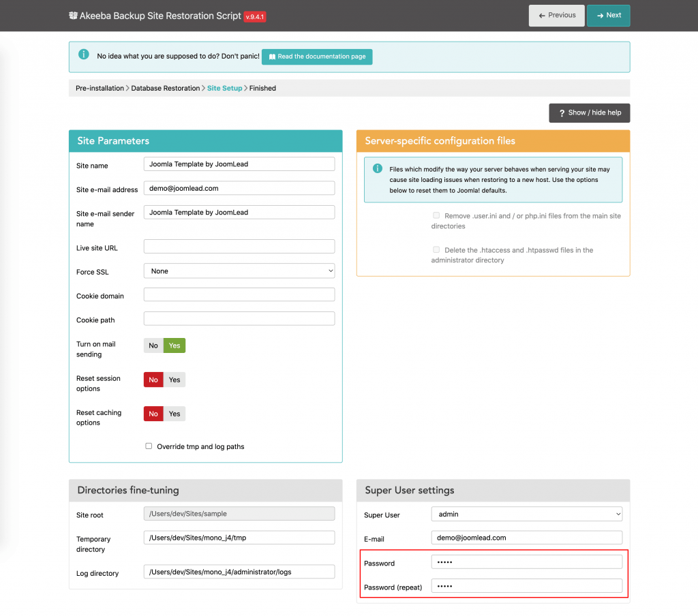
Task: Check Remove .user.ini and php.ini files option
Action: (436, 215)
